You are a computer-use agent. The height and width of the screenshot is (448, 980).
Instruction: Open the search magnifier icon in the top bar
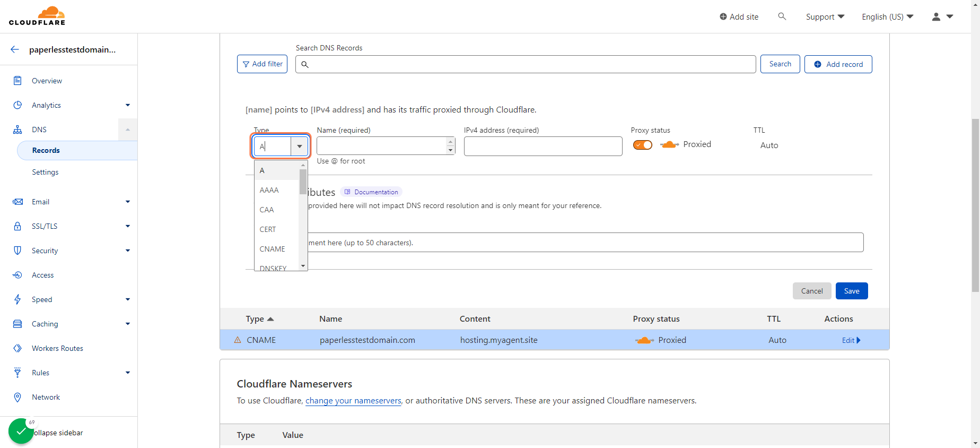pos(782,16)
